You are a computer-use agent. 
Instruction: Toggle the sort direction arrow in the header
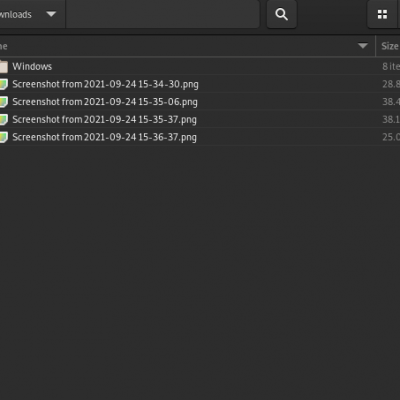point(363,46)
